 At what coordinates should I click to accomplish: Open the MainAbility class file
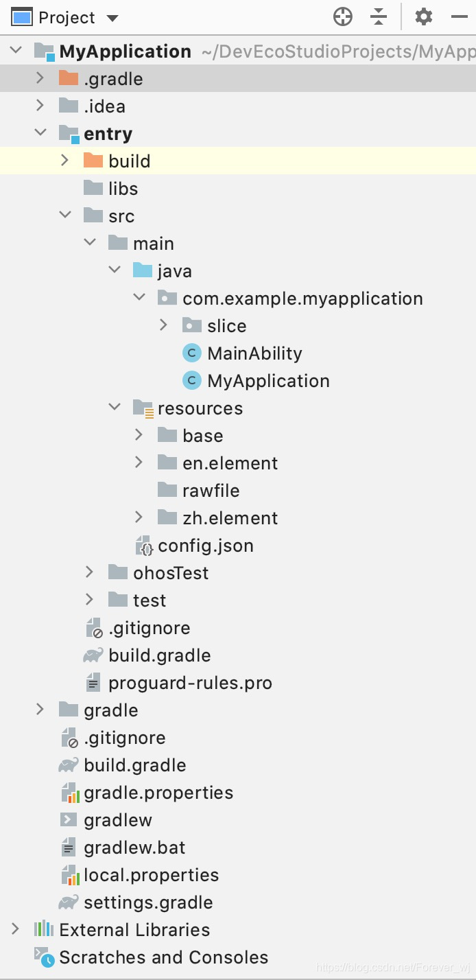(254, 353)
